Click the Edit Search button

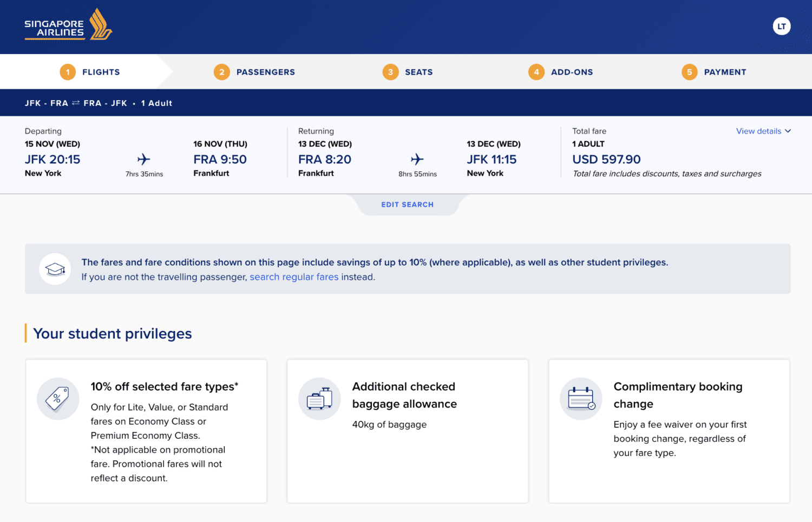407,204
